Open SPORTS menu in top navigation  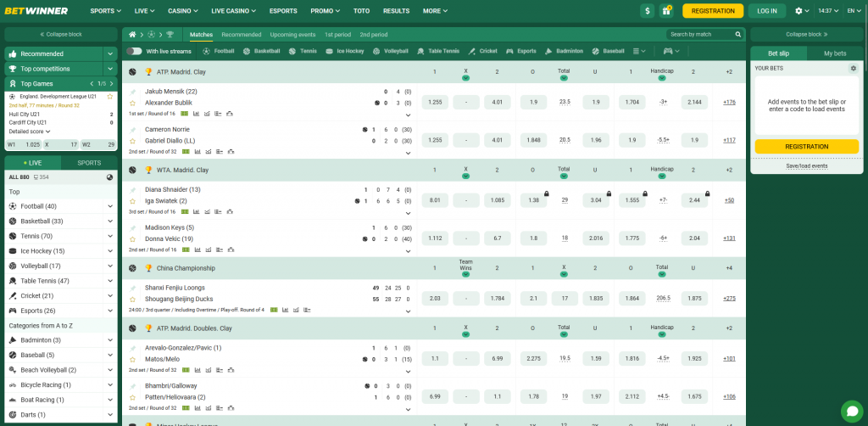coord(106,10)
